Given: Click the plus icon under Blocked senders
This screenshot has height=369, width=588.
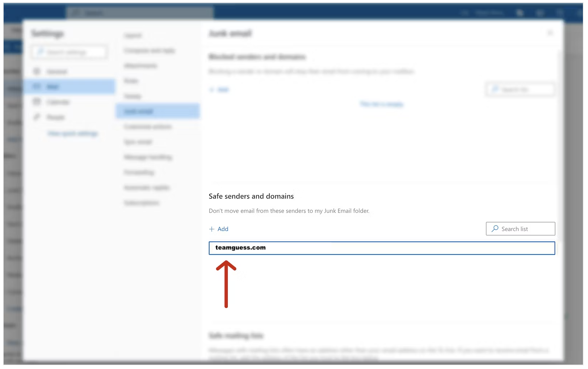Looking at the screenshot, I should (212, 90).
